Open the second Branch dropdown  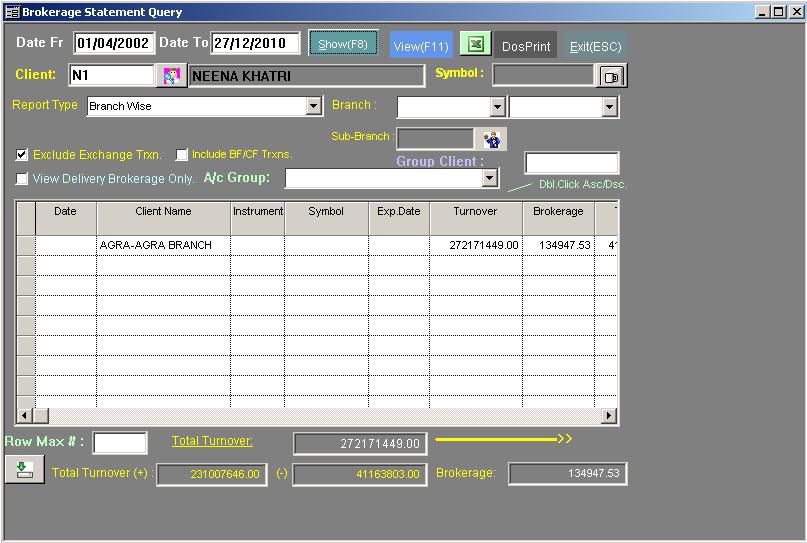point(610,107)
